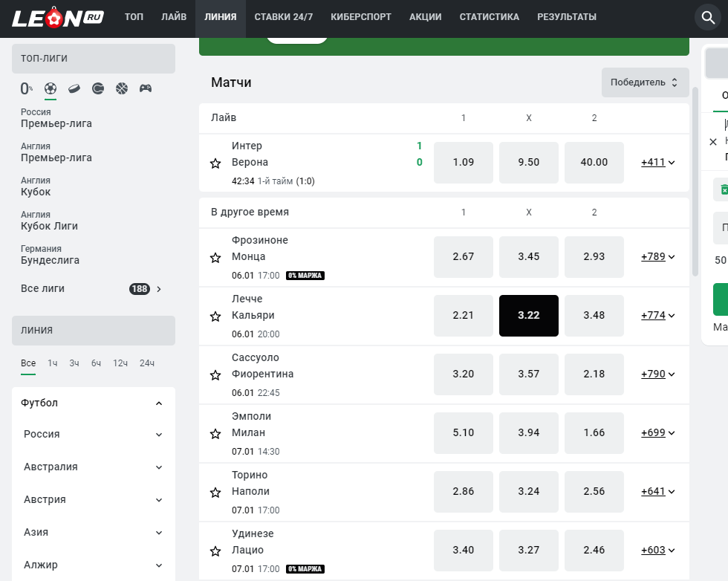Favorite the Фрозиноне – Монца match

215,258
